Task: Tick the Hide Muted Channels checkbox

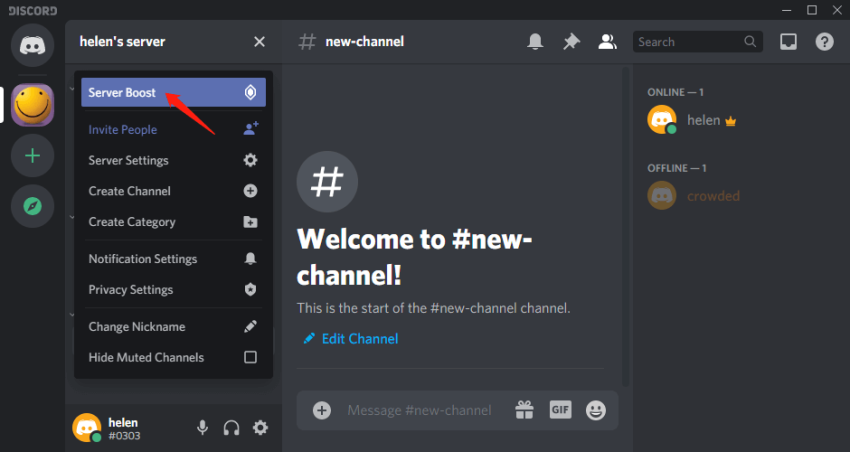Action: (250, 357)
